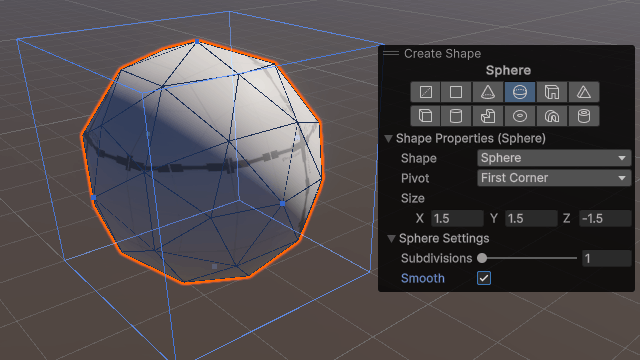Pick the Torus shape icon

[x=520, y=116]
